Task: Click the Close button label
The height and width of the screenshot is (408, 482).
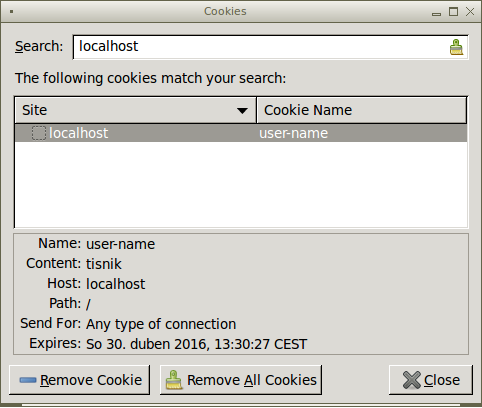Action: 442,380
